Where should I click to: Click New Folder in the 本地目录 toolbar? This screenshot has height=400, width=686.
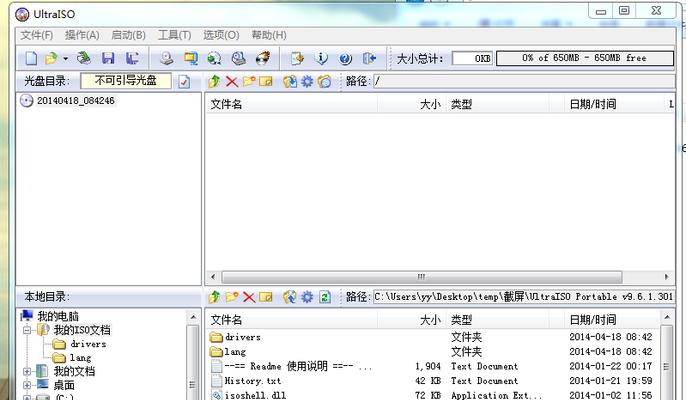tap(232, 297)
